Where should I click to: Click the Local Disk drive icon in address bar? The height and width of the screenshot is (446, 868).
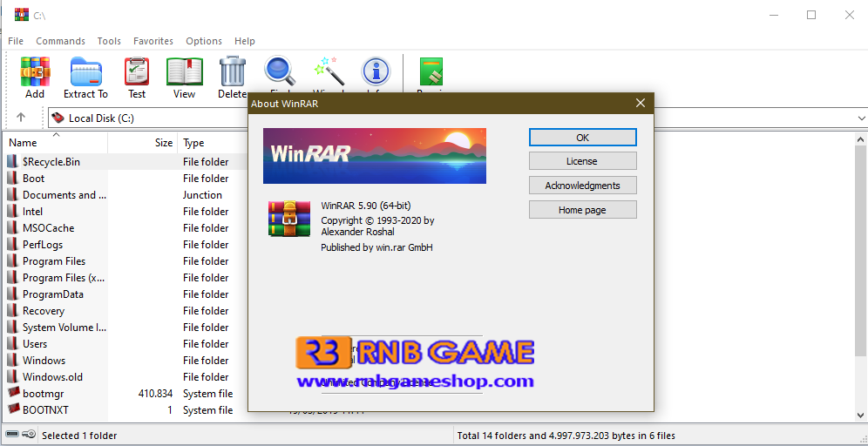(58, 118)
